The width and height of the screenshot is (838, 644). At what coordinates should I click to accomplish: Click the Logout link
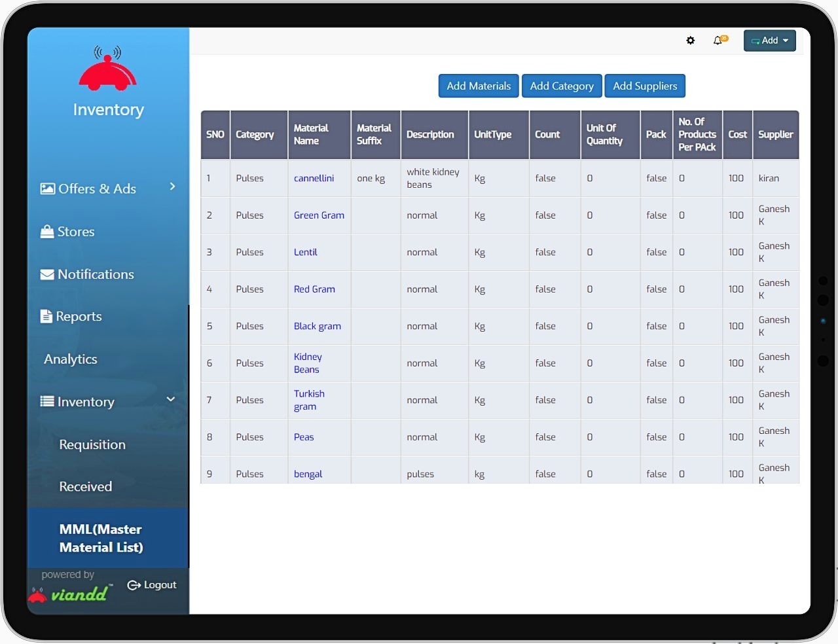tap(153, 585)
